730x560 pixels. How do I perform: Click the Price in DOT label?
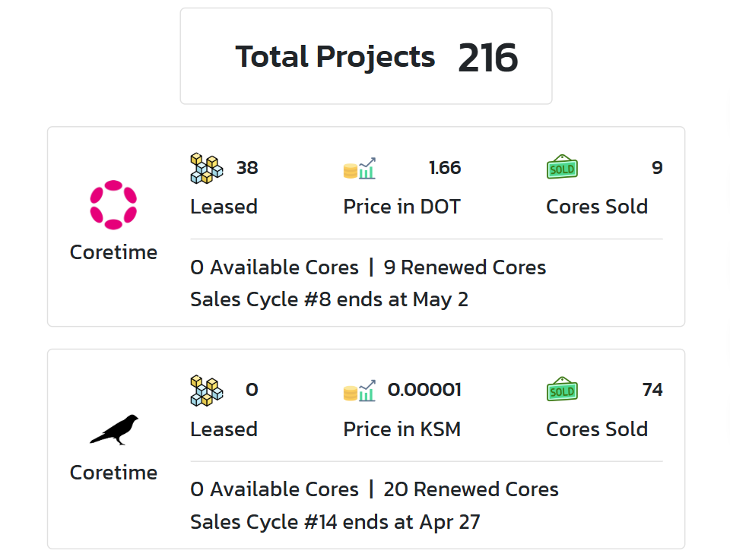pos(401,207)
